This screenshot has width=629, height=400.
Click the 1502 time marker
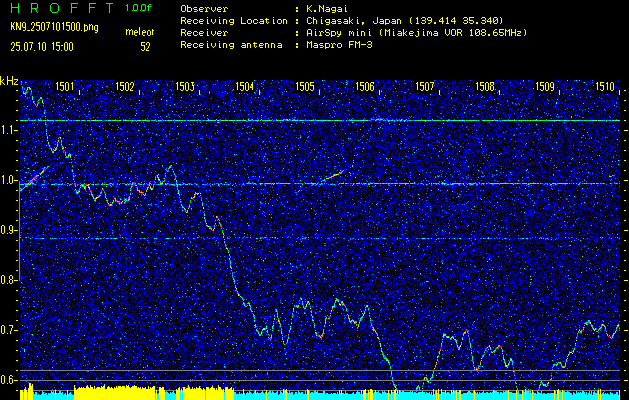pyautogui.click(x=125, y=86)
